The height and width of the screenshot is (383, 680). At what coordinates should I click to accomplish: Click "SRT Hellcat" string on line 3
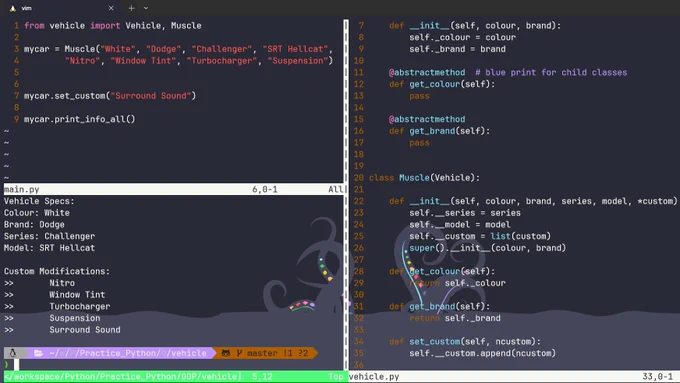(x=295, y=49)
